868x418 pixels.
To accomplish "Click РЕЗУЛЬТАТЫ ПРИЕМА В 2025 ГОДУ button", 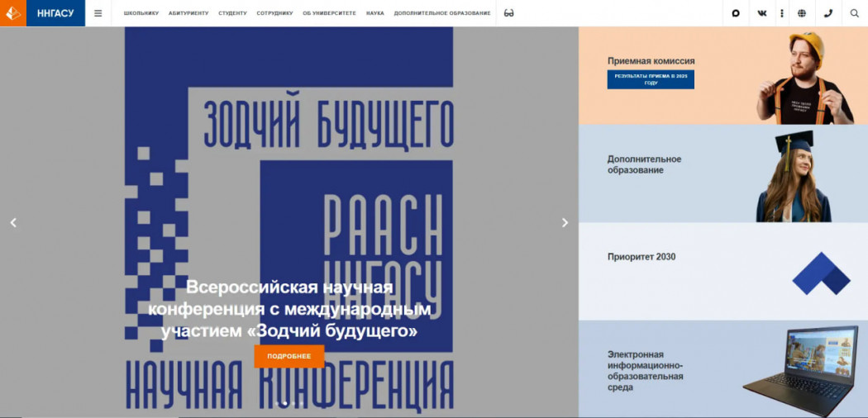I will tap(651, 79).
